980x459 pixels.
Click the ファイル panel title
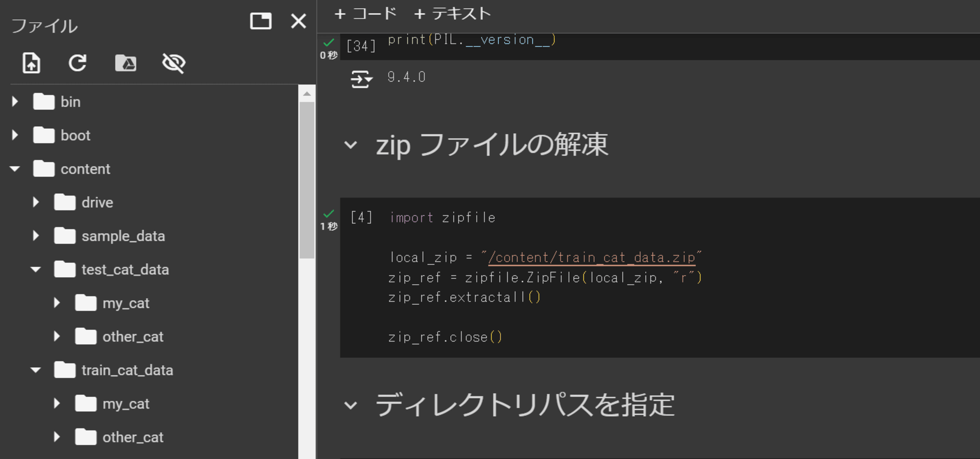[x=44, y=26]
